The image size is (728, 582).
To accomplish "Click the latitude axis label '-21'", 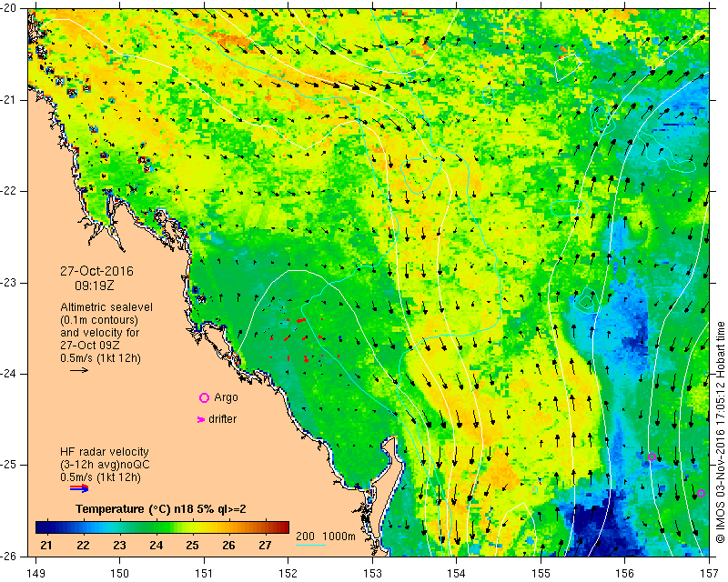I will coord(8,100).
